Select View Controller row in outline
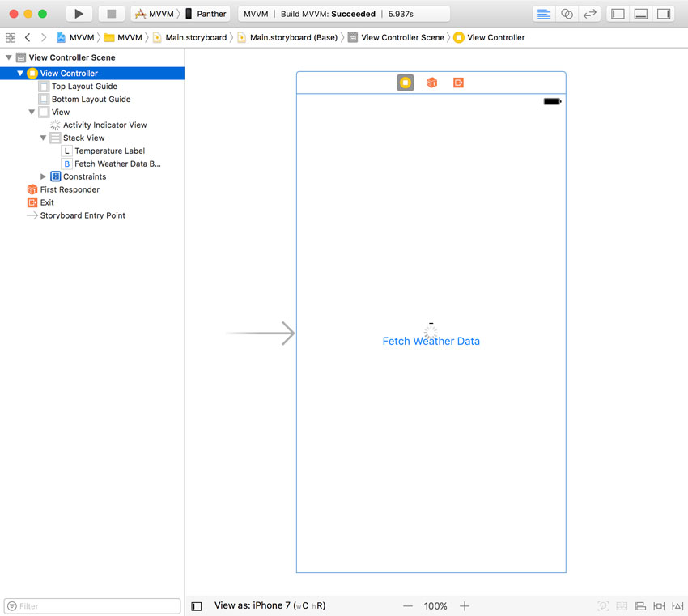 pyautogui.click(x=92, y=74)
